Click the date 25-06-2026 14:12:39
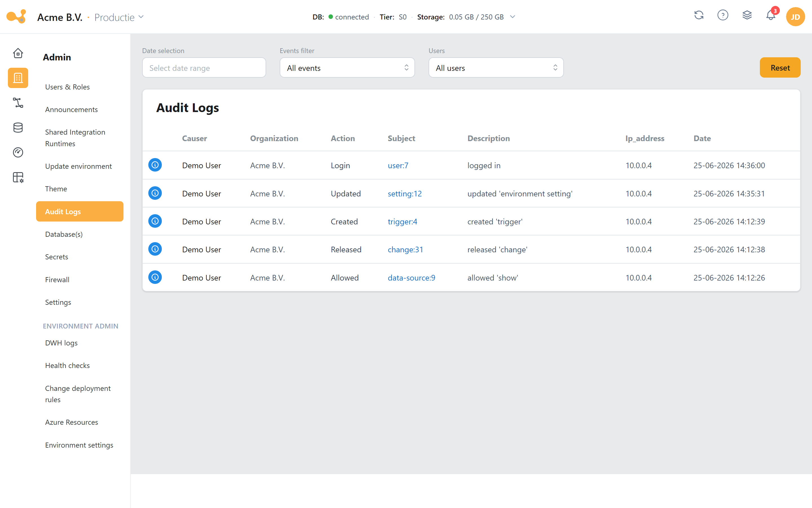 pyautogui.click(x=729, y=222)
